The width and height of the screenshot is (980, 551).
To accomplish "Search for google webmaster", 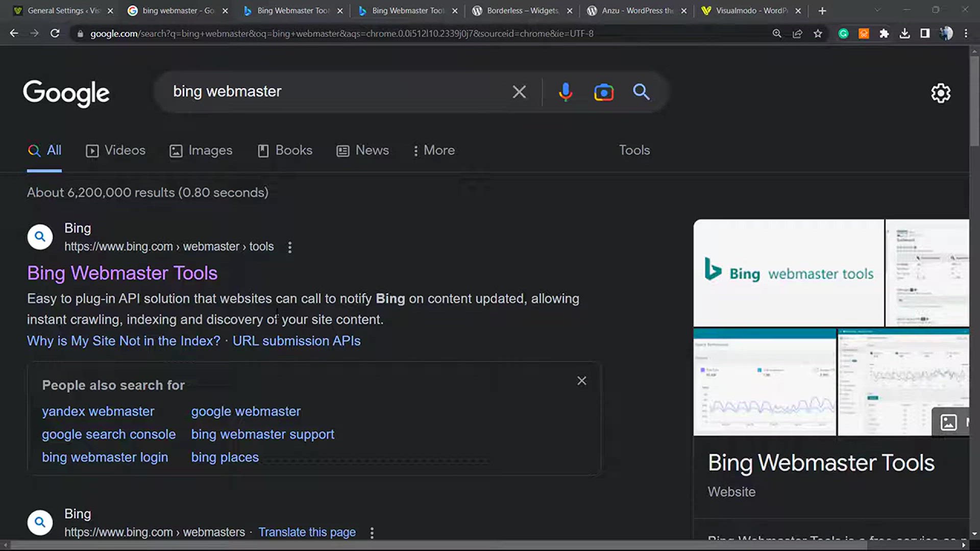I will point(246,411).
